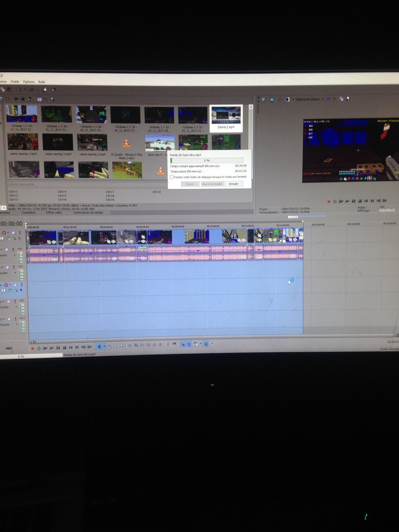Select the [Ourto].mp4 media thumbnail

226,119
